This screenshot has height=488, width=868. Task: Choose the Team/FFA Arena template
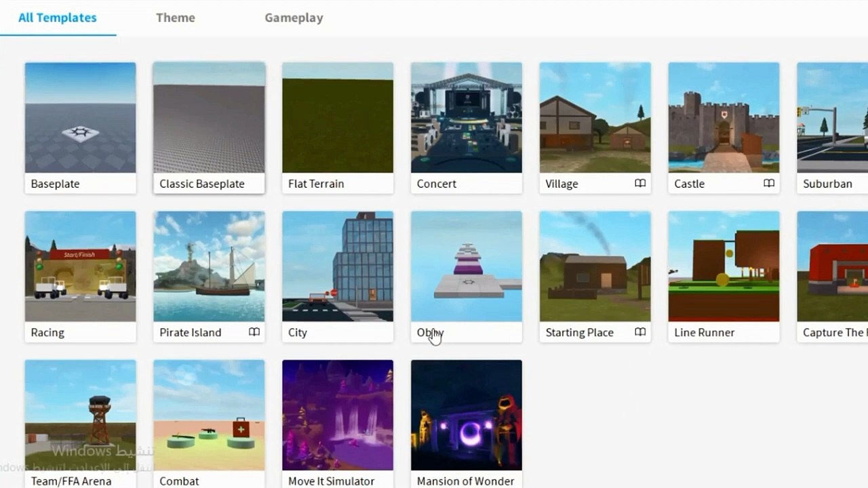[80, 424]
